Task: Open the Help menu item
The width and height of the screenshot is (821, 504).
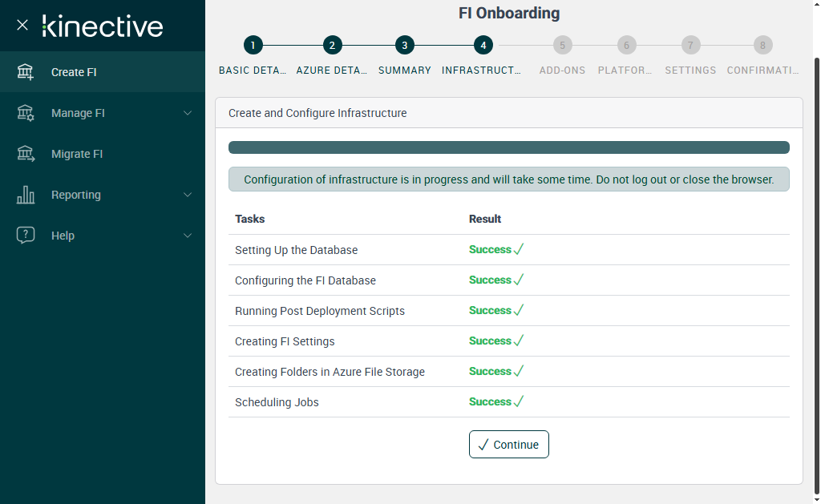Action: point(103,235)
